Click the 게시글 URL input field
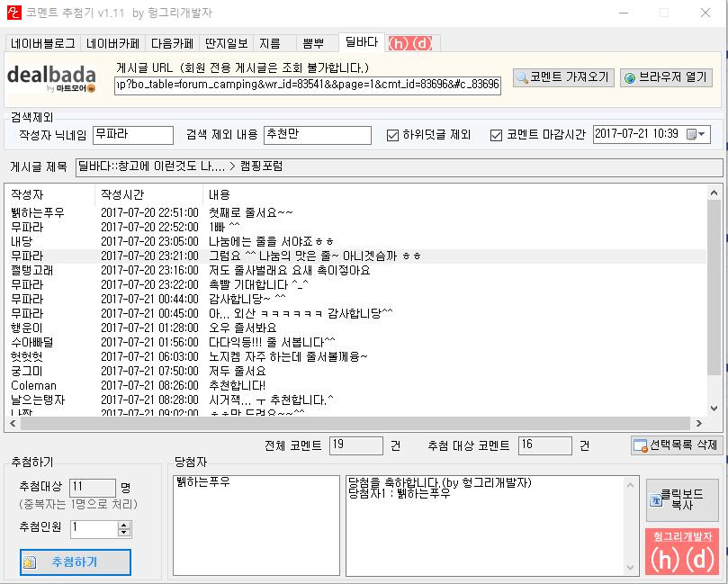Viewport: 728px width, 584px height. click(x=307, y=85)
